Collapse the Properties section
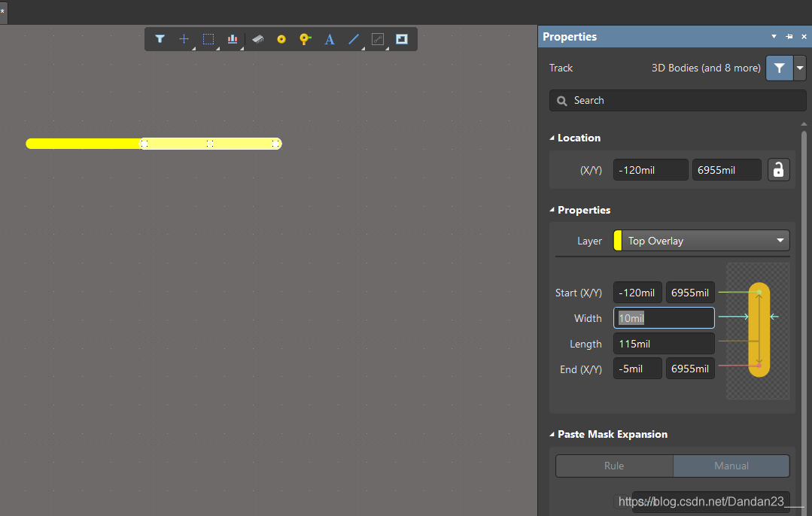Screen dimensions: 812x516 [552, 210]
